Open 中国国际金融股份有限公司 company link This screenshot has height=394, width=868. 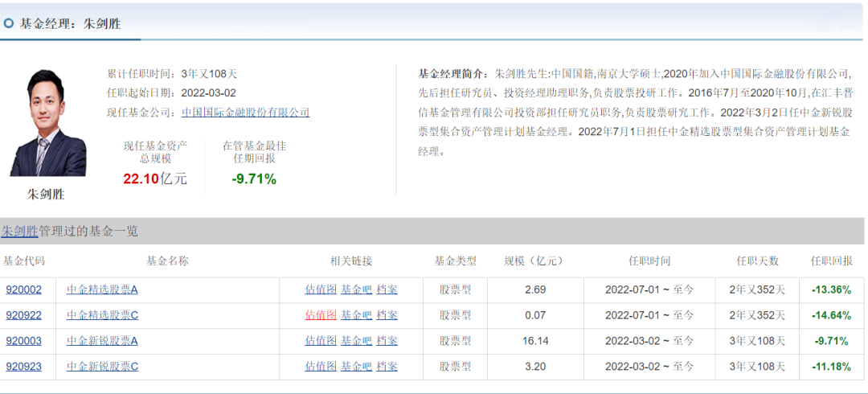point(246,113)
